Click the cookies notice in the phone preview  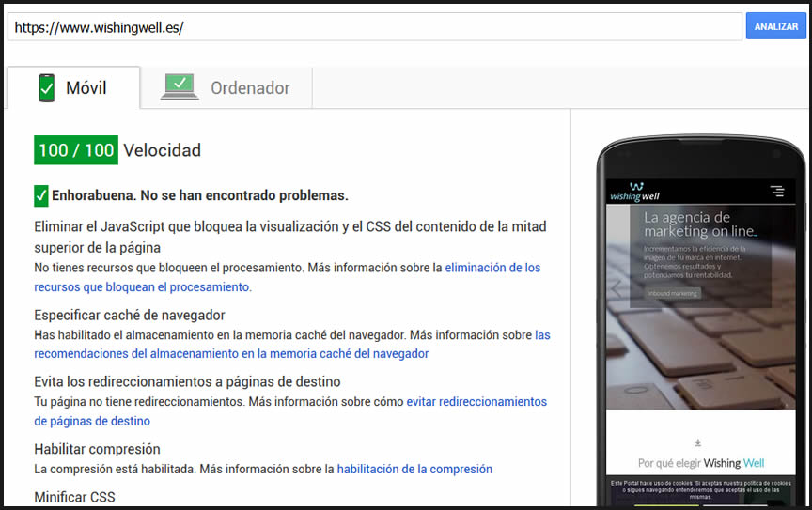point(701,490)
